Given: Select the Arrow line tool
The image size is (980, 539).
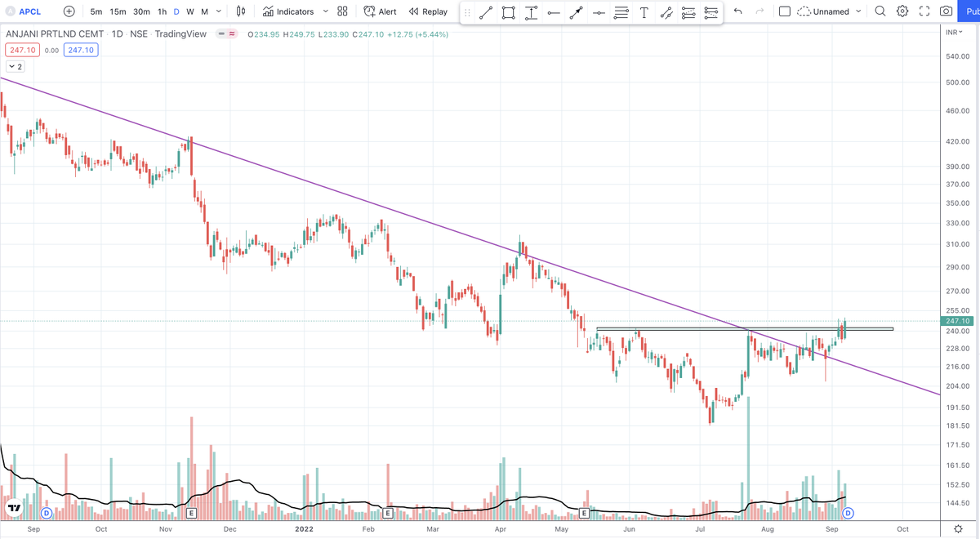Looking at the screenshot, I should tap(577, 12).
